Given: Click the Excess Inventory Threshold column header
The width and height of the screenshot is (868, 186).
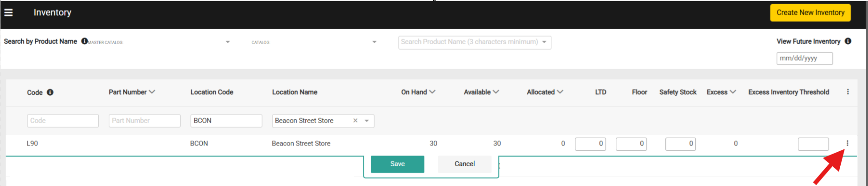Looking at the screenshot, I should pos(788,92).
